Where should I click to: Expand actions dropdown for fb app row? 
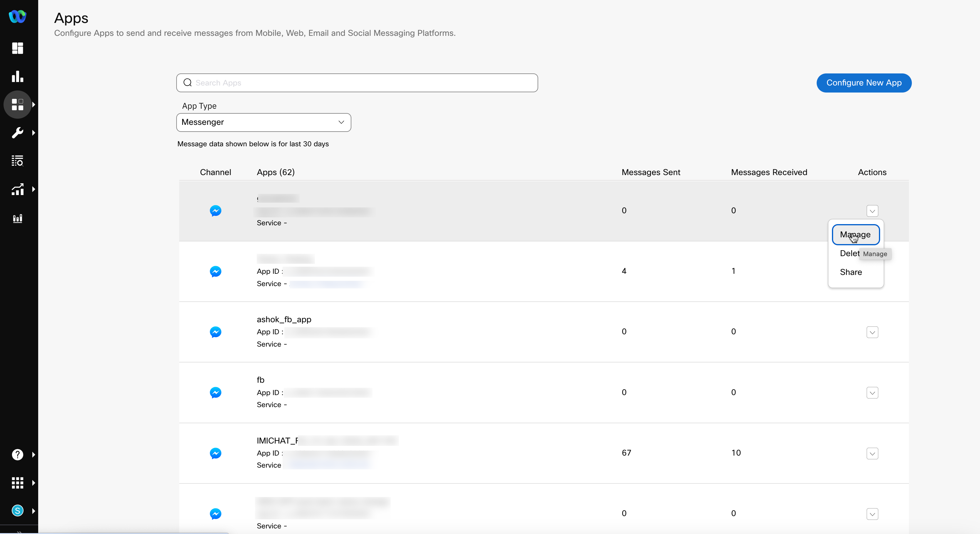pyautogui.click(x=872, y=393)
